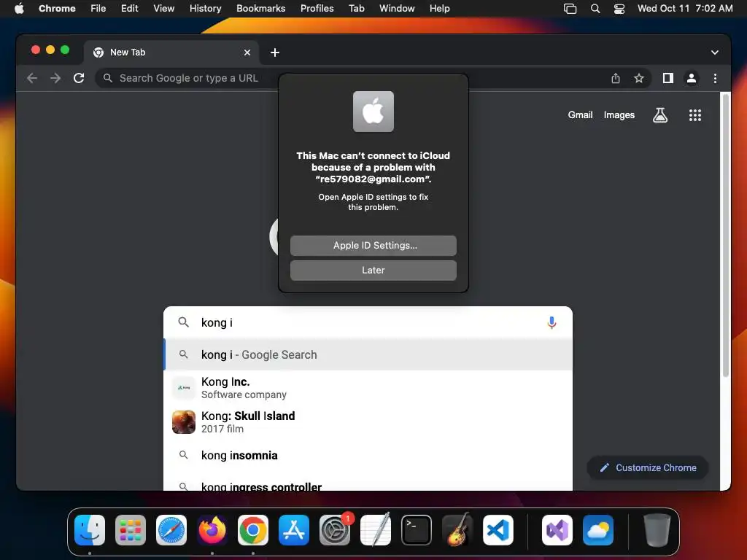Close the New Tab tab
Screen dimensions: 747x560
(247, 52)
